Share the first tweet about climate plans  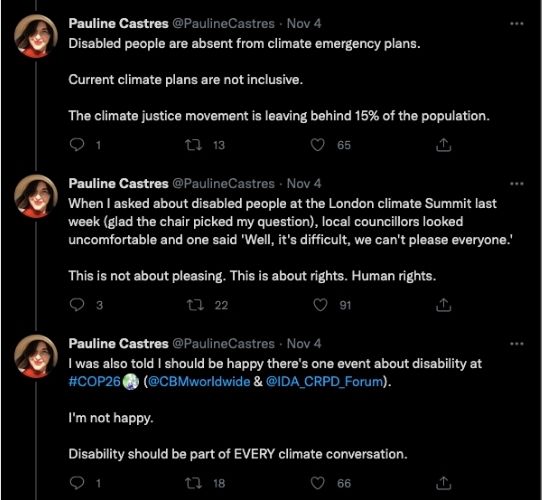point(443,145)
